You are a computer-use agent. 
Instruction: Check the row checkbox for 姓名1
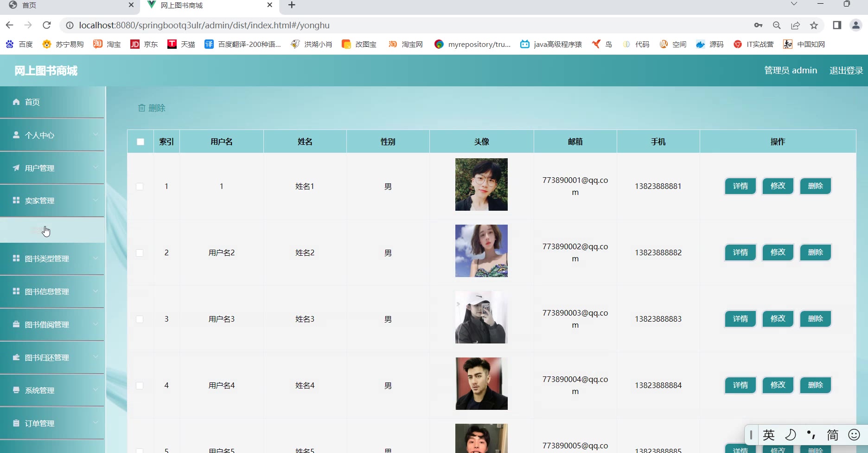[140, 187]
